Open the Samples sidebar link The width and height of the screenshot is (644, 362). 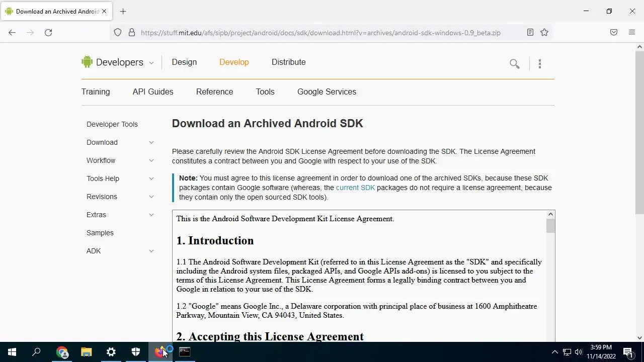click(x=100, y=233)
